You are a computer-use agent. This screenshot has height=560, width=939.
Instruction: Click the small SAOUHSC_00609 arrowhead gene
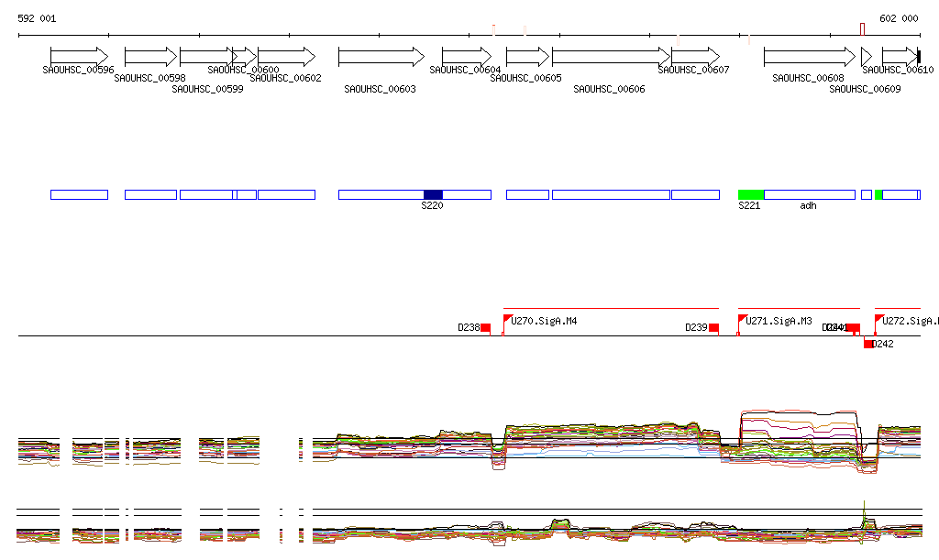pyautogui.click(x=866, y=57)
